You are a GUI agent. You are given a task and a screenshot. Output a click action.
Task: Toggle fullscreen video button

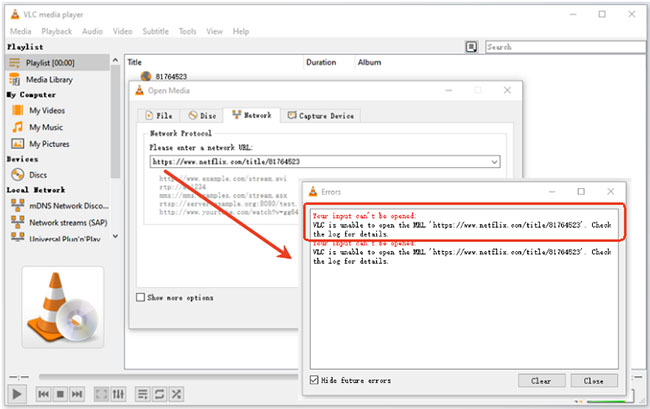coord(101,394)
